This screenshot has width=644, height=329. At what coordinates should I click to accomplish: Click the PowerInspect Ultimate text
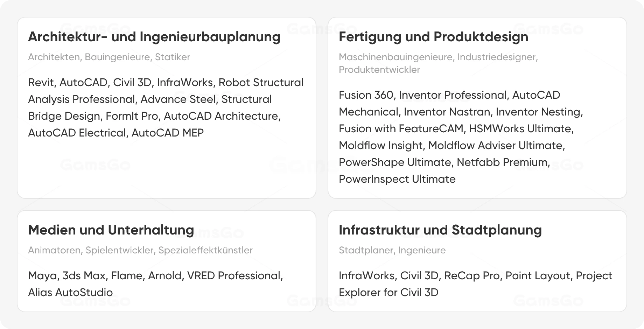397,179
